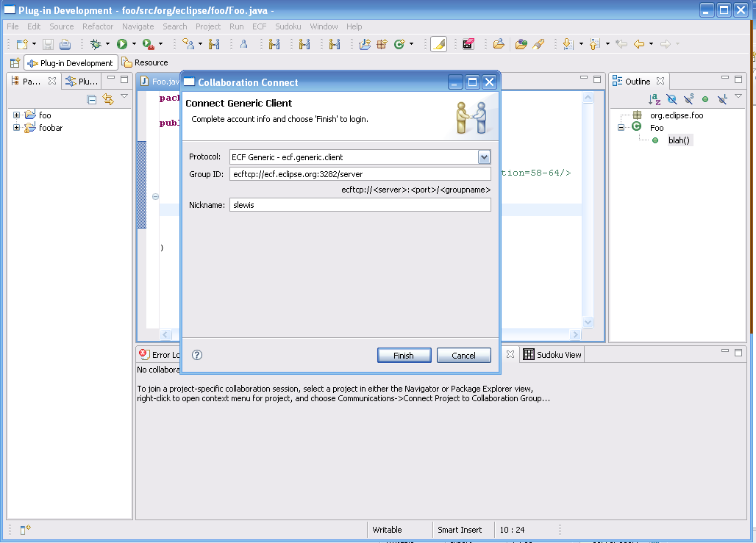Toggle Mark Occurrences highlighter icon
Image resolution: width=756 pixels, height=543 pixels.
click(438, 44)
